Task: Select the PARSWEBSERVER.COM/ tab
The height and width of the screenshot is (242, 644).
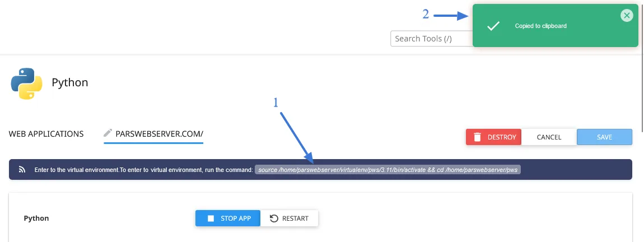Action: 160,134
